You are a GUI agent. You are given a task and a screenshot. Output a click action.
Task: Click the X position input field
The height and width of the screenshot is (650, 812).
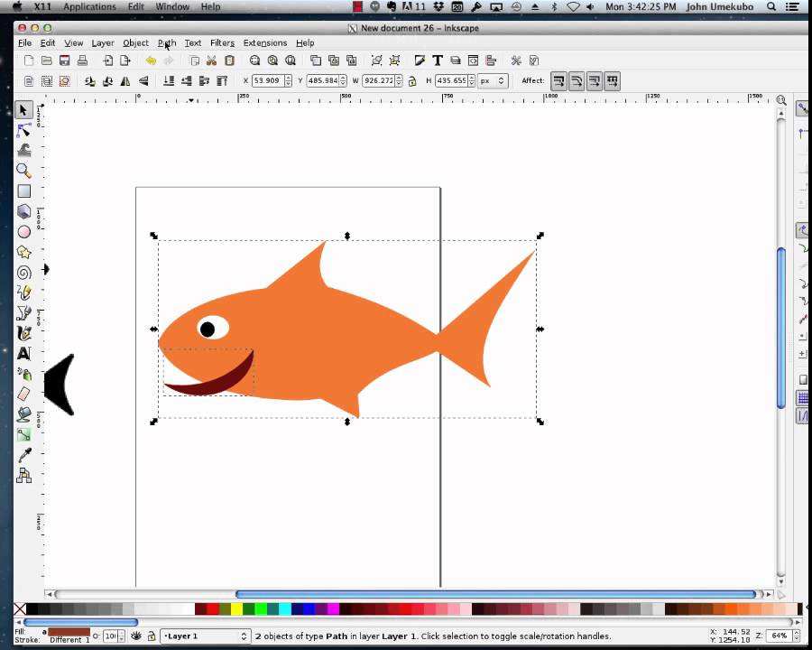[268, 81]
